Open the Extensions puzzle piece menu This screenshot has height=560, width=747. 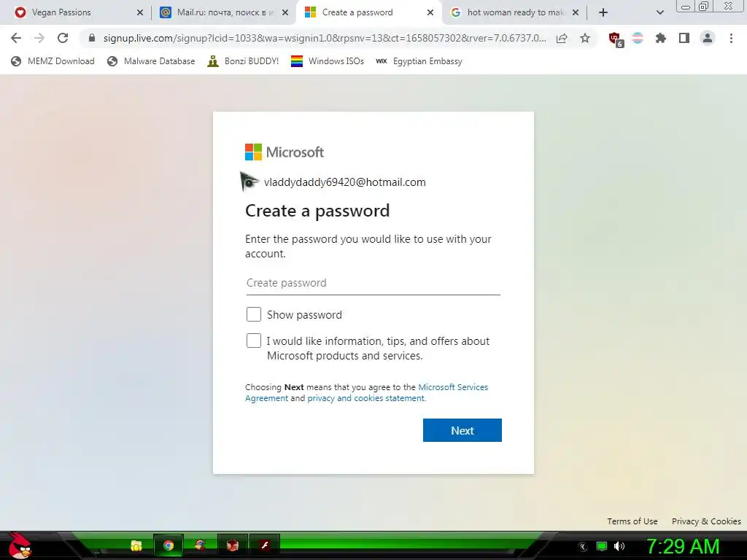pyautogui.click(x=661, y=38)
